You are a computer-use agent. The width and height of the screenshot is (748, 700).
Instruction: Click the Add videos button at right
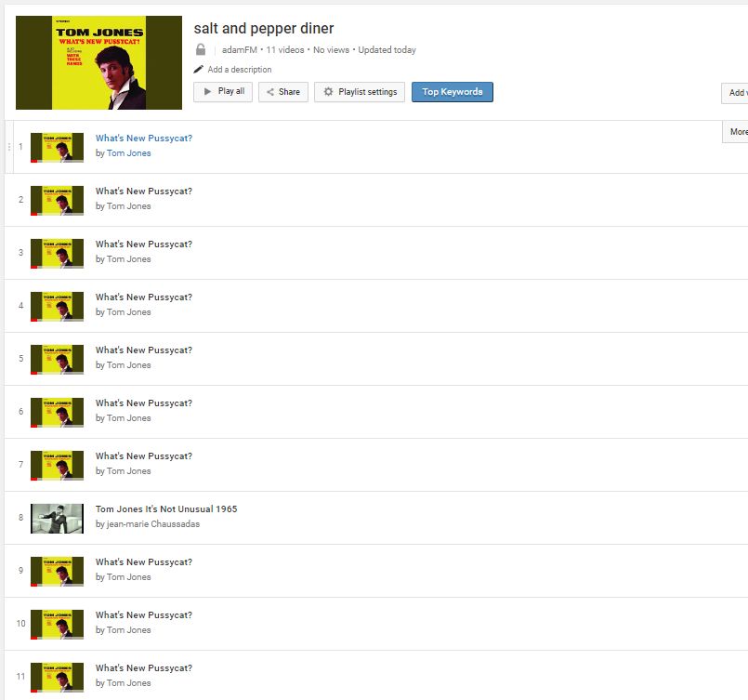click(736, 93)
